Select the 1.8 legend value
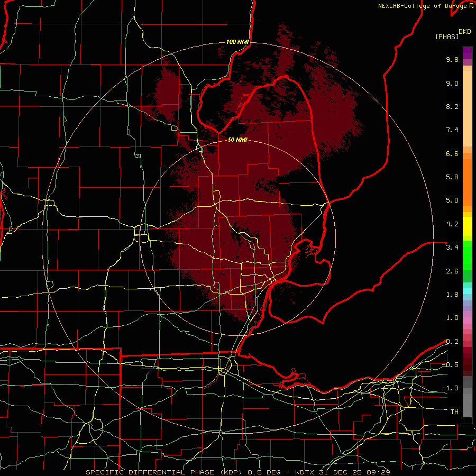Viewport: 476px width, 476px height. tap(452, 295)
